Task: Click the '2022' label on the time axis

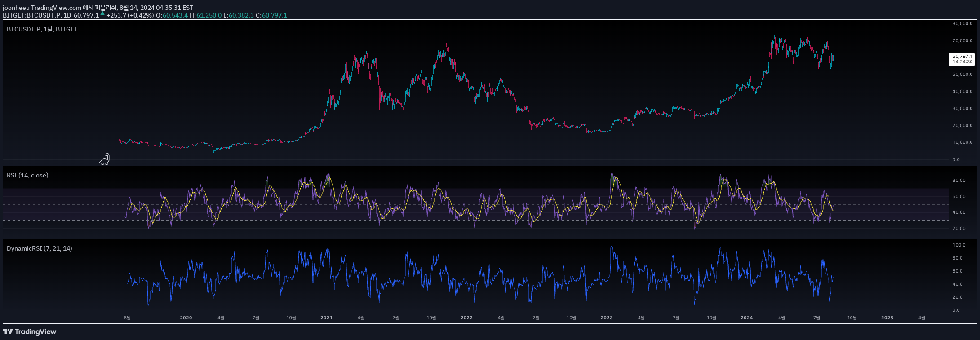Action: [x=466, y=318]
